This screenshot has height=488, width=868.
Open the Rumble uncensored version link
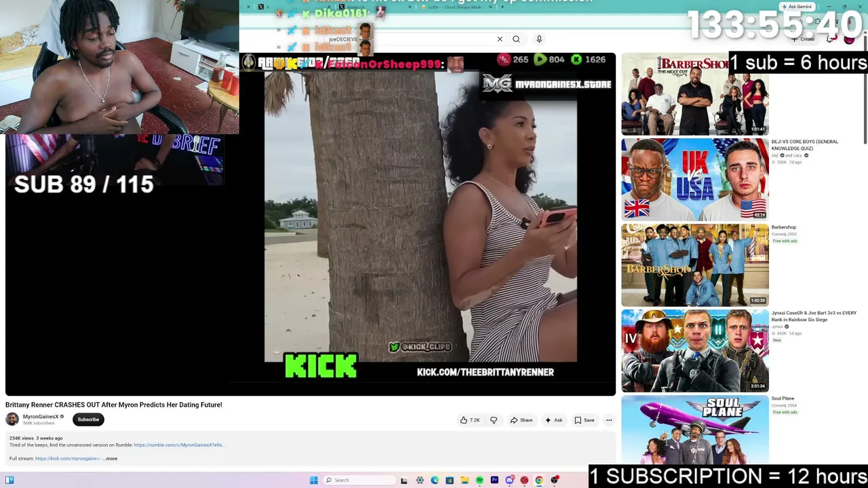pos(178,445)
